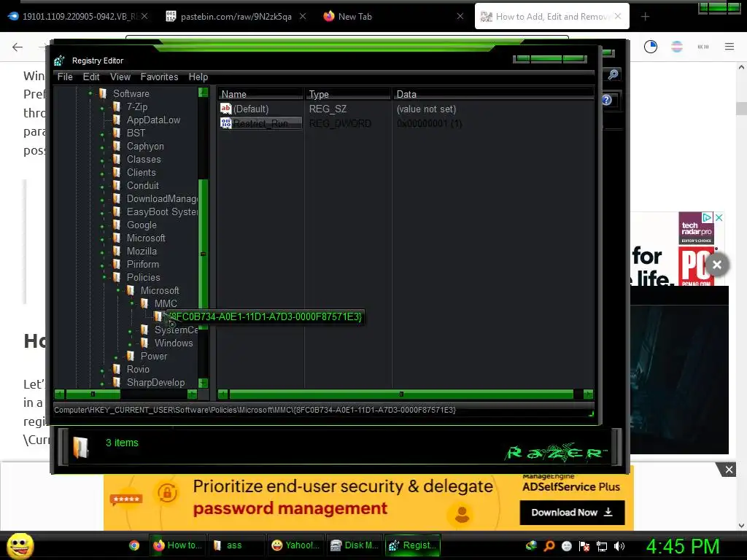This screenshot has height=560, width=747.
Task: Open the Favorites menu in Registry Editor
Action: [x=159, y=77]
